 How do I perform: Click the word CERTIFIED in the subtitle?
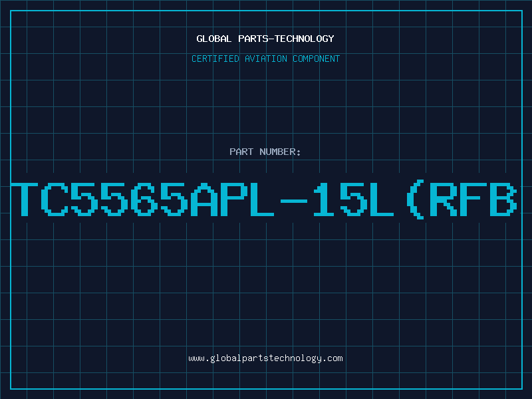215,59
